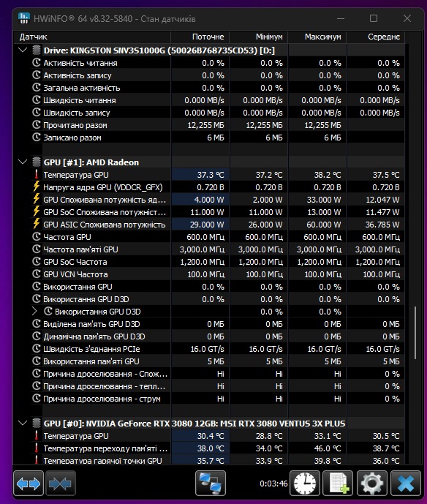Open the remote network monitoring button
Screen dimensions: 427x504
(211, 483)
